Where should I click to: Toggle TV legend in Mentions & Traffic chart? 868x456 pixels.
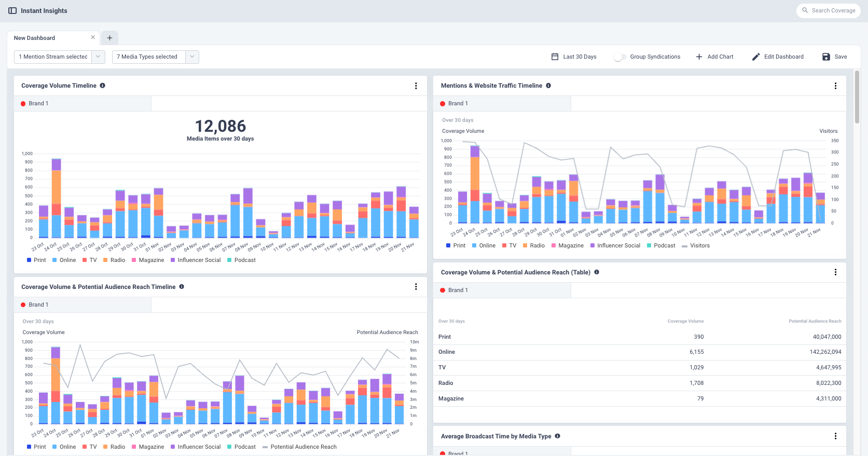(x=509, y=245)
